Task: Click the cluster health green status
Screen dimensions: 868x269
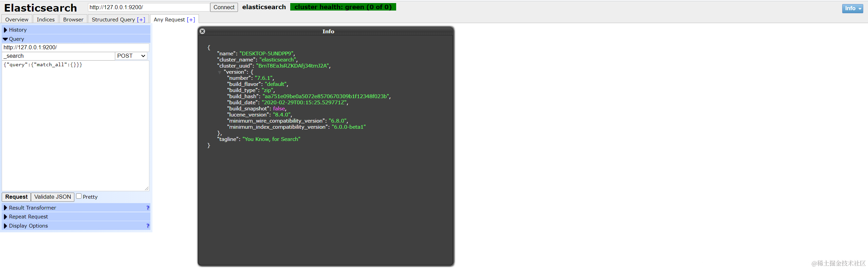Action: click(343, 7)
